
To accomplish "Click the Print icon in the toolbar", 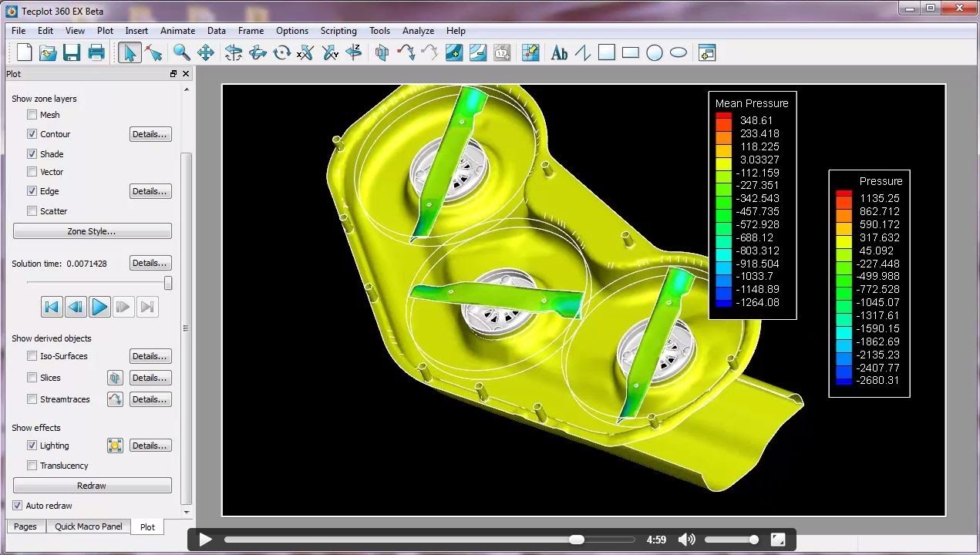I will coord(96,52).
